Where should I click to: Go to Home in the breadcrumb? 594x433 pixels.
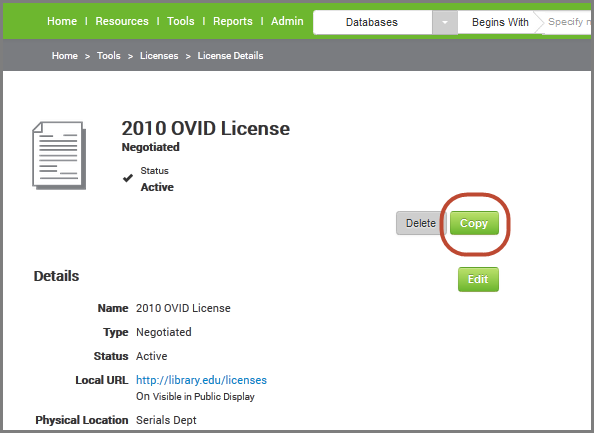click(x=65, y=56)
